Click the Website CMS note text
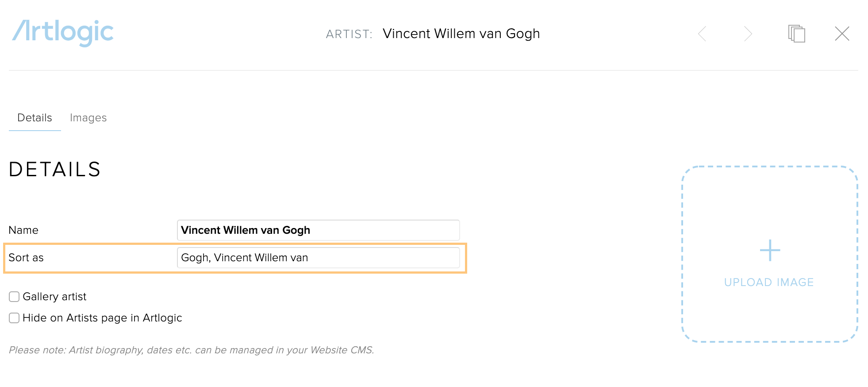The width and height of the screenshot is (868, 387). point(192,350)
